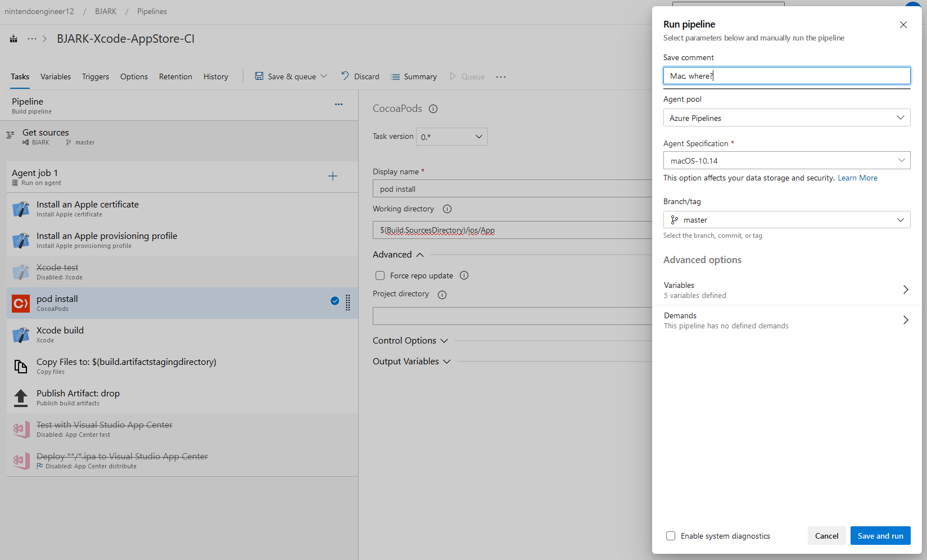Screen dimensions: 927x560
Task: Expand Control Options section
Action: [x=410, y=341]
